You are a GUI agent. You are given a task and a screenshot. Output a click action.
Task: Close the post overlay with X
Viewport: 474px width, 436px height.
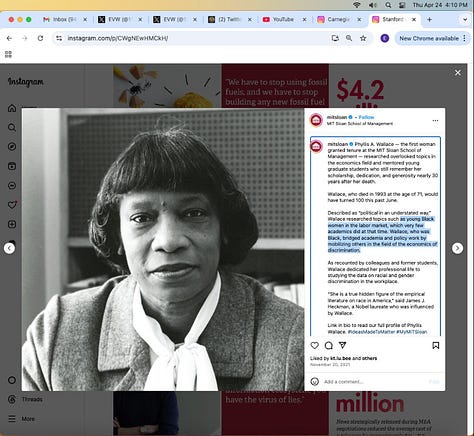(x=458, y=73)
